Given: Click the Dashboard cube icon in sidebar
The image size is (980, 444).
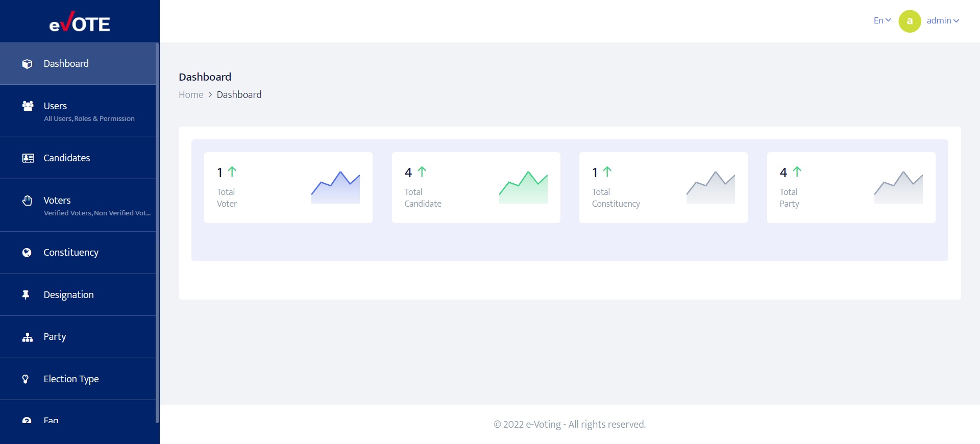Looking at the screenshot, I should click(27, 64).
